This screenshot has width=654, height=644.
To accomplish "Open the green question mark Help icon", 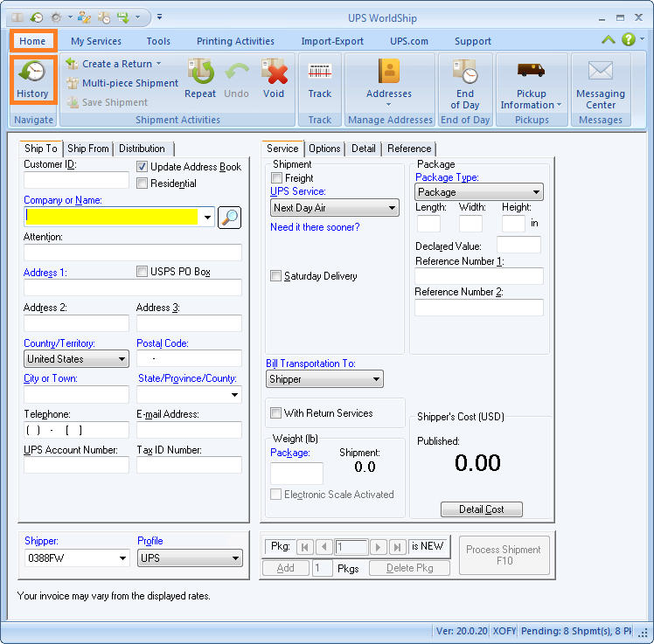I will pyautogui.click(x=628, y=39).
